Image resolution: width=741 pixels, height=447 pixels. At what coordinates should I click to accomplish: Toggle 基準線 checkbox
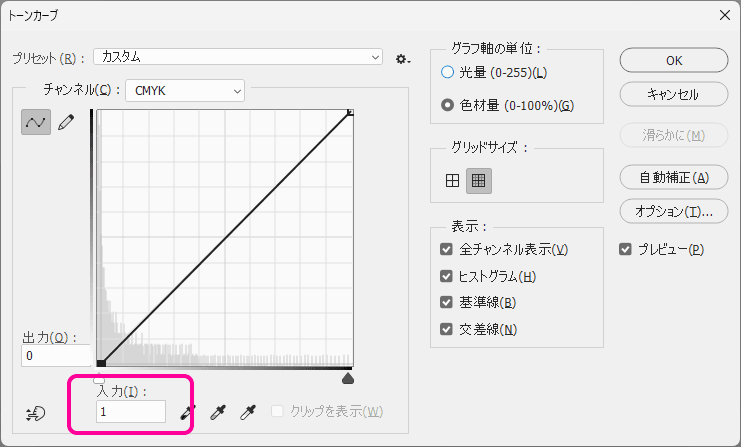pos(446,302)
